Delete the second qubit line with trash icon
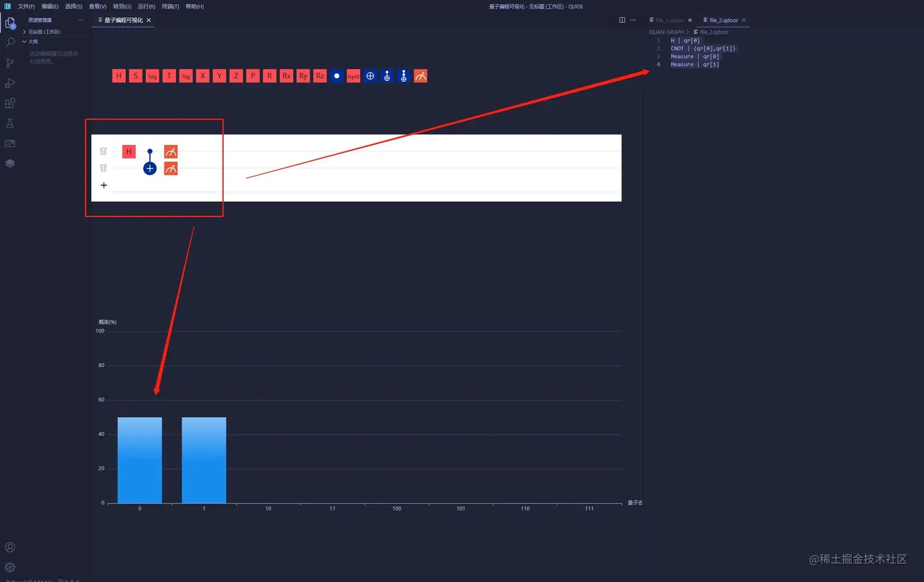This screenshot has height=582, width=924. pos(103,168)
